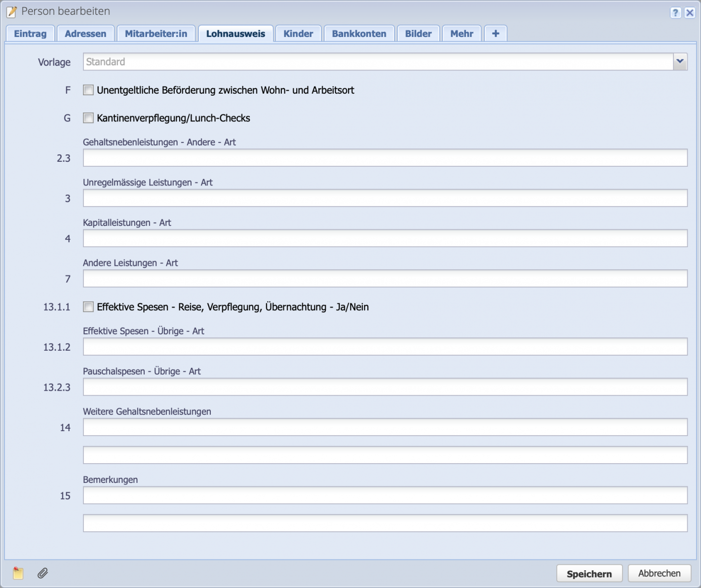Image resolution: width=701 pixels, height=588 pixels.
Task: Switch to the Bankkonten tab
Action: tap(359, 33)
